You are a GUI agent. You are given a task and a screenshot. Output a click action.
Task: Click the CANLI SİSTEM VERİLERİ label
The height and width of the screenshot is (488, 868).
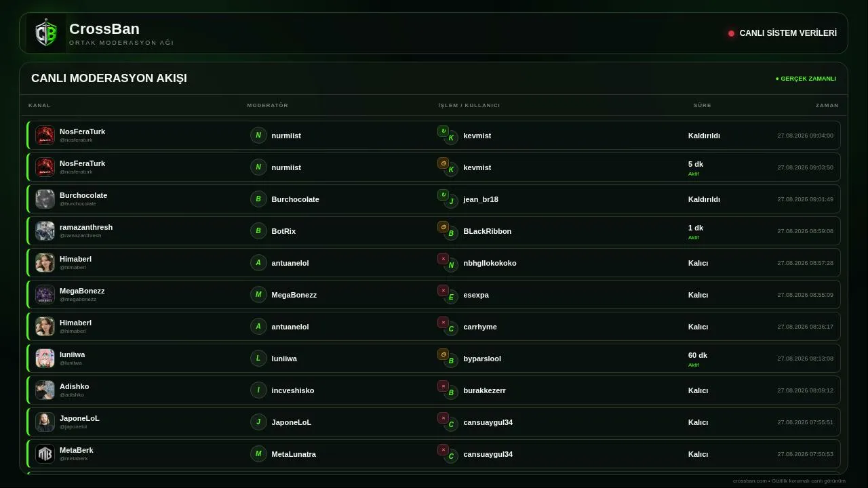click(x=788, y=33)
